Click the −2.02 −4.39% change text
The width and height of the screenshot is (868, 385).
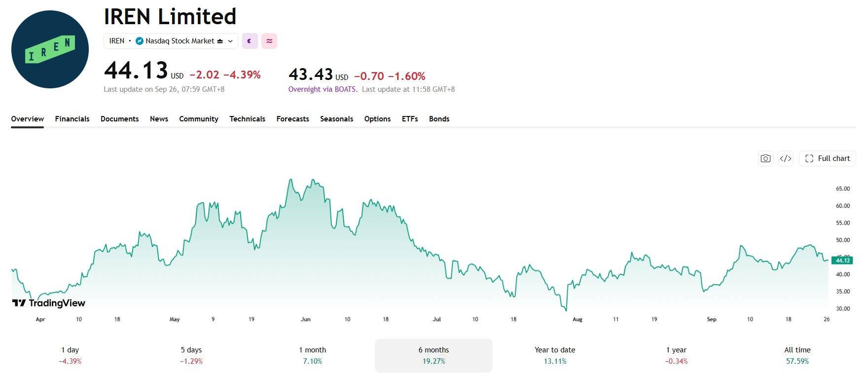point(225,75)
